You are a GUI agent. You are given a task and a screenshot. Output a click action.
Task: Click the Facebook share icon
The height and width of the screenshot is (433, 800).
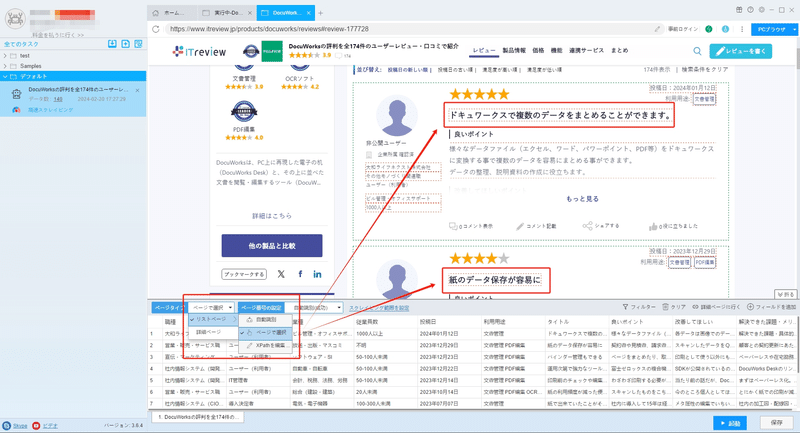[300, 274]
